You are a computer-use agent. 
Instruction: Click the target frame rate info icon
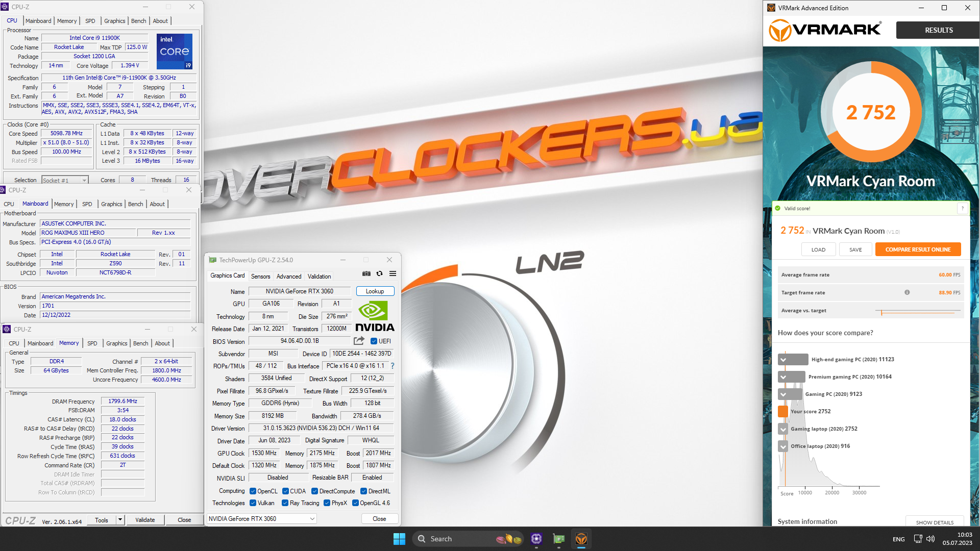907,292
